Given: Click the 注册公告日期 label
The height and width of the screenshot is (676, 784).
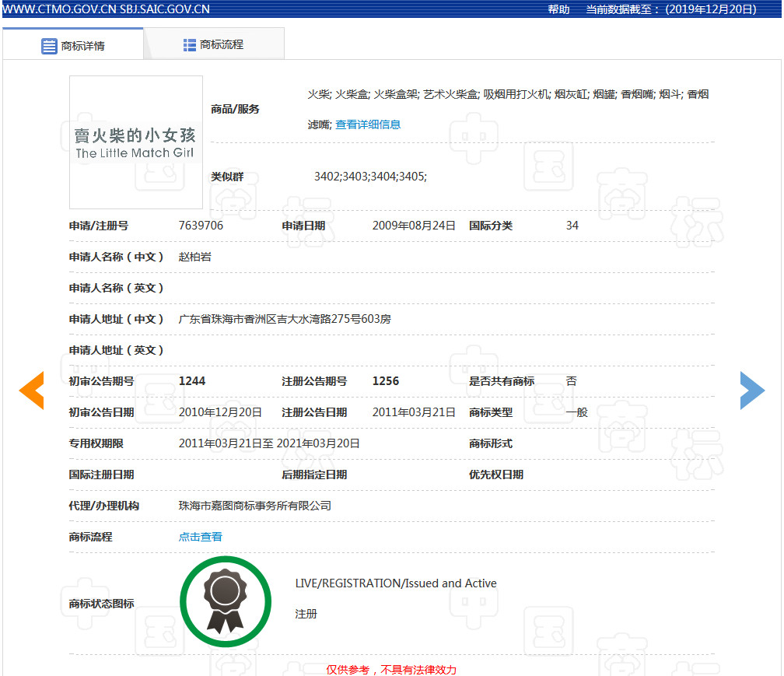Looking at the screenshot, I should (314, 412).
